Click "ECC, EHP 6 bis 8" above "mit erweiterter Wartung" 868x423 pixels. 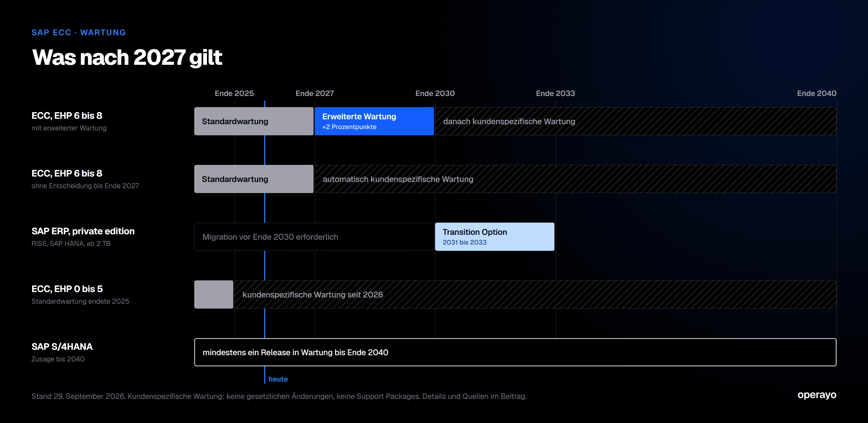point(67,116)
